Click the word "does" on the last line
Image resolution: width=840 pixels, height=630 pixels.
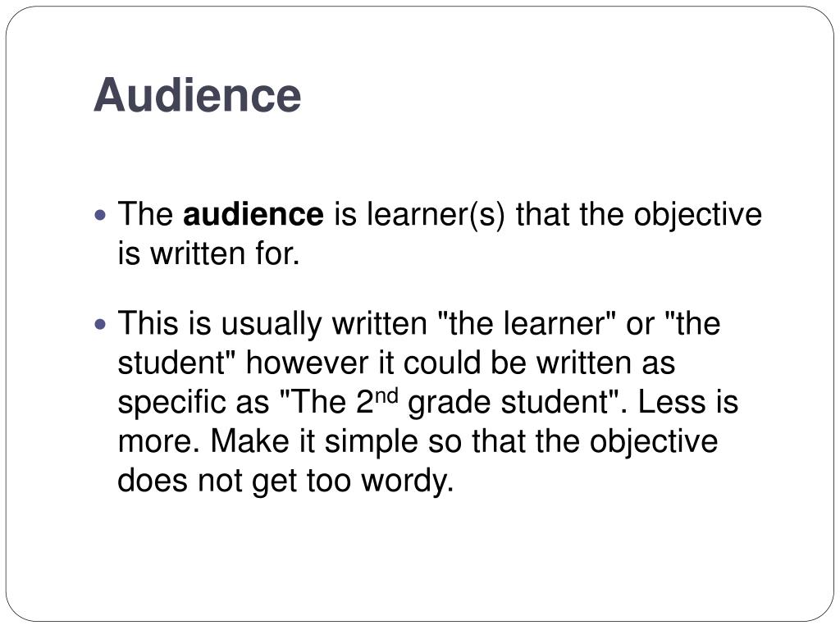point(153,479)
